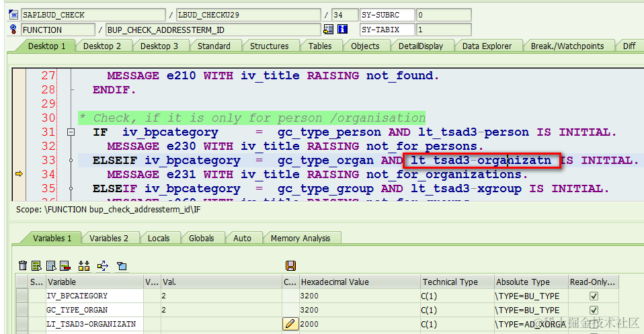Select the LT_TSAD3-ORGANIZATN variable cell
The width and height of the screenshot is (644, 334).
click(95, 324)
